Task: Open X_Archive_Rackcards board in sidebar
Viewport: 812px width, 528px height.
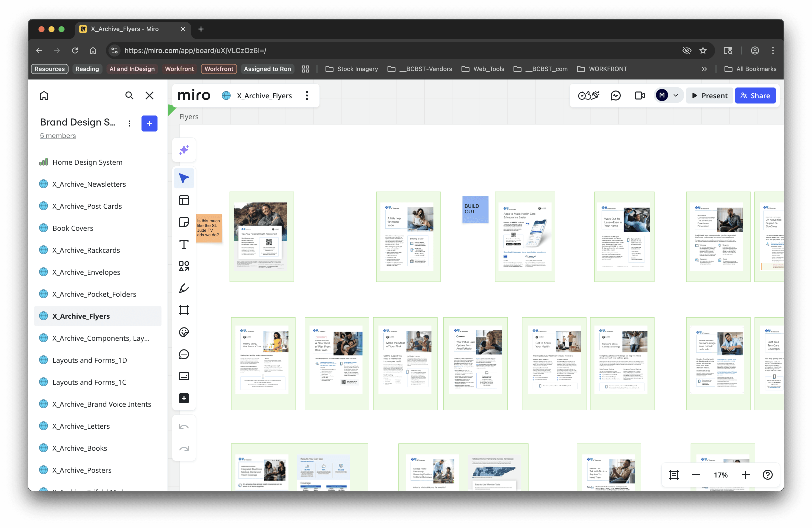Action: pos(86,250)
